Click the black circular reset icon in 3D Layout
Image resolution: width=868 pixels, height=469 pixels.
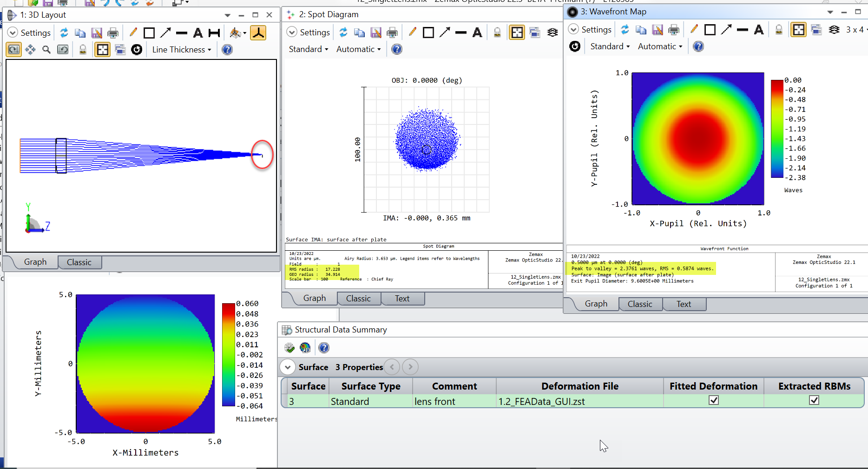[x=137, y=49]
